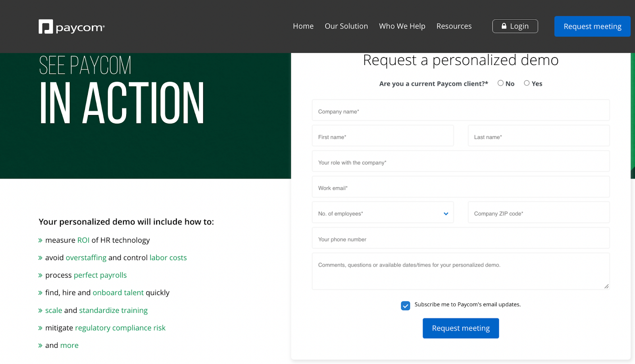The width and height of the screenshot is (635, 364).
Task: Focus the Work email field
Action: point(461,187)
